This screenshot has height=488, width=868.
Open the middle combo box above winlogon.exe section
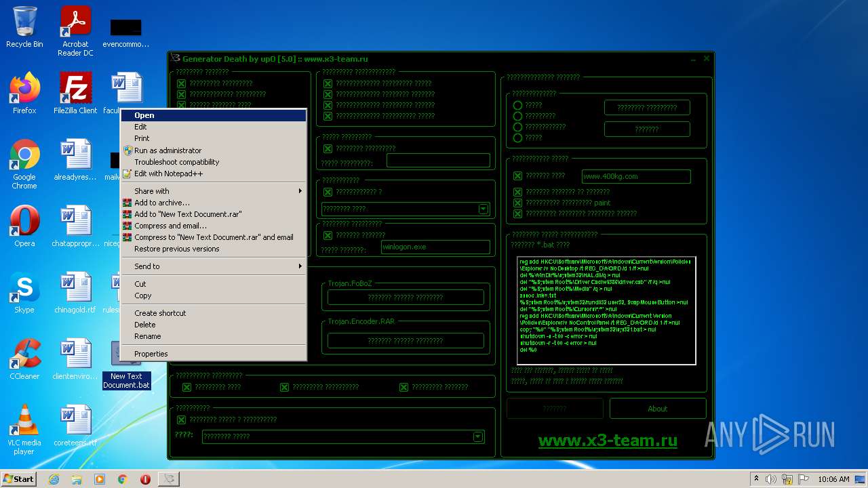406,209
